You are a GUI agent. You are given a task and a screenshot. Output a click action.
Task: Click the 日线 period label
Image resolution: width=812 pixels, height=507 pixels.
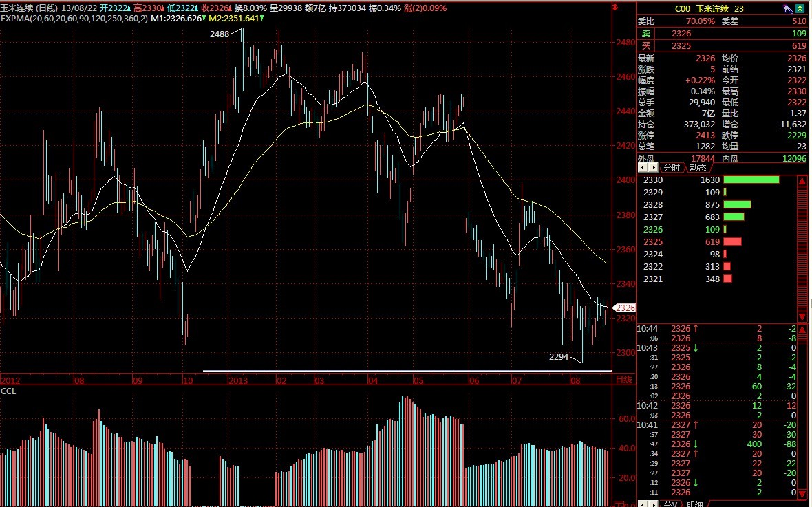pos(623,380)
